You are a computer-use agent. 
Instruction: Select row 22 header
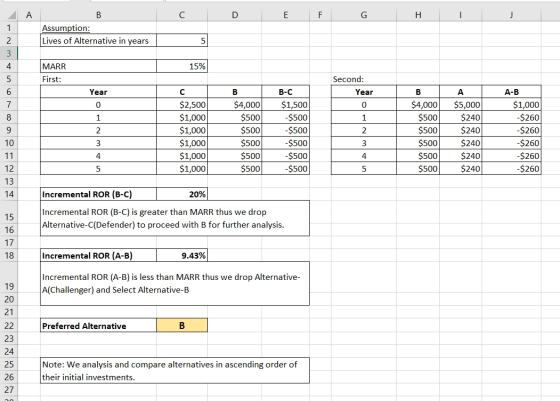tap(9, 326)
